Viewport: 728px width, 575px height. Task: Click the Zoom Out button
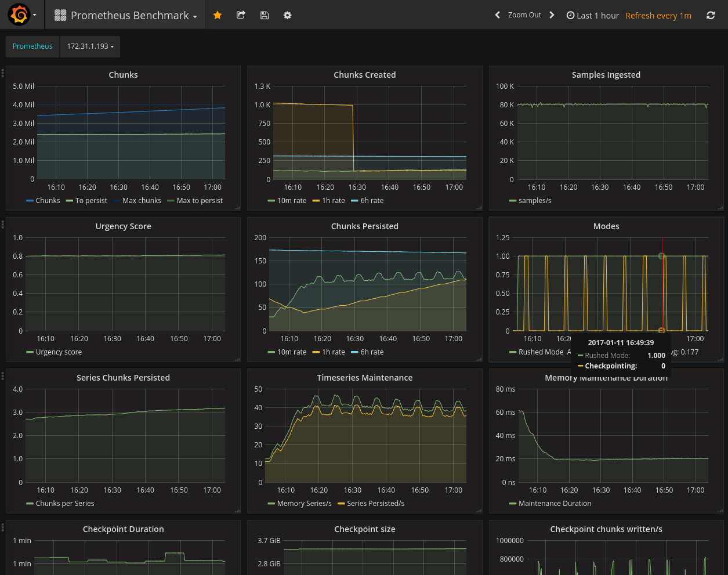(524, 15)
